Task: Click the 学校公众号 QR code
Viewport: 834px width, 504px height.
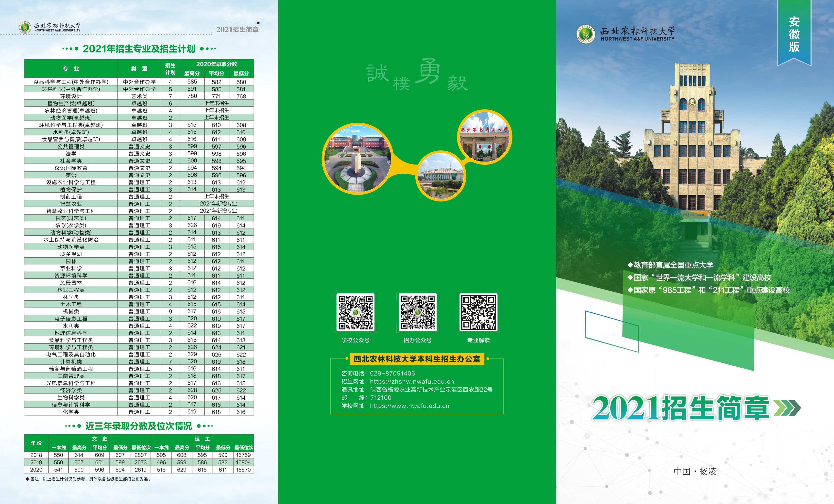Action: coord(355,312)
